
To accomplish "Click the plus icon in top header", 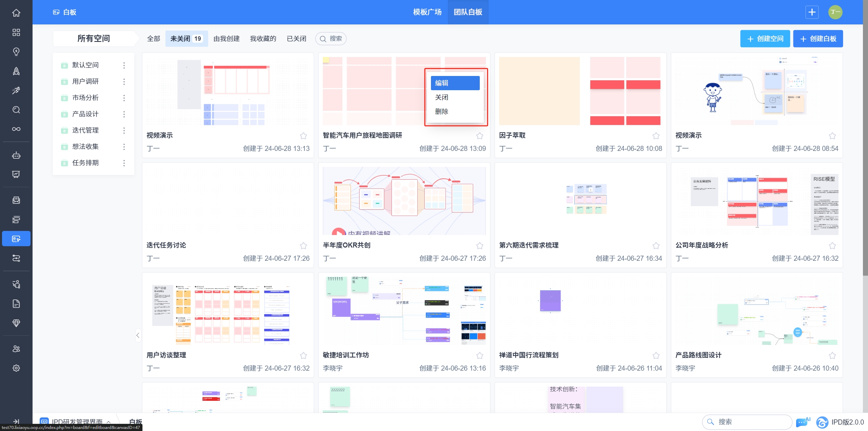I will click(x=812, y=12).
